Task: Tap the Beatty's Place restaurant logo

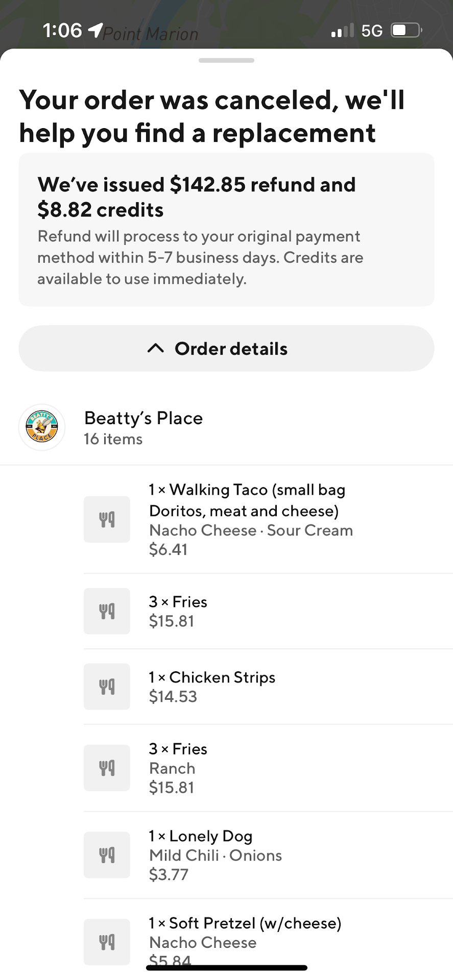Action: 42,427
